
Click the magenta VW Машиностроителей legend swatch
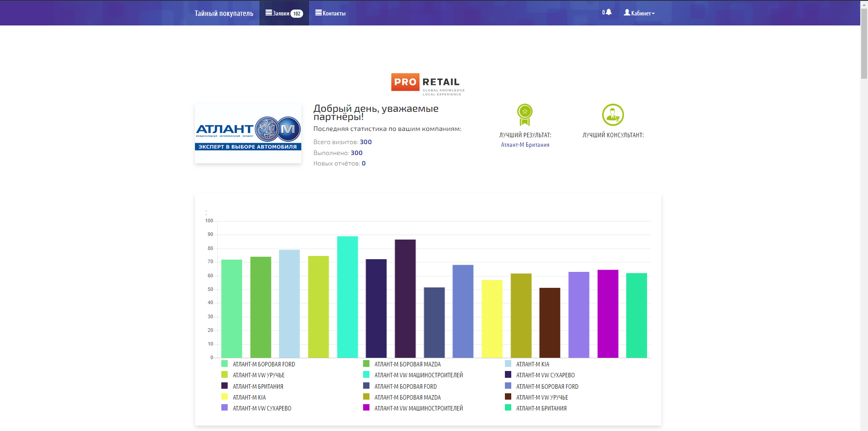pyautogui.click(x=366, y=408)
